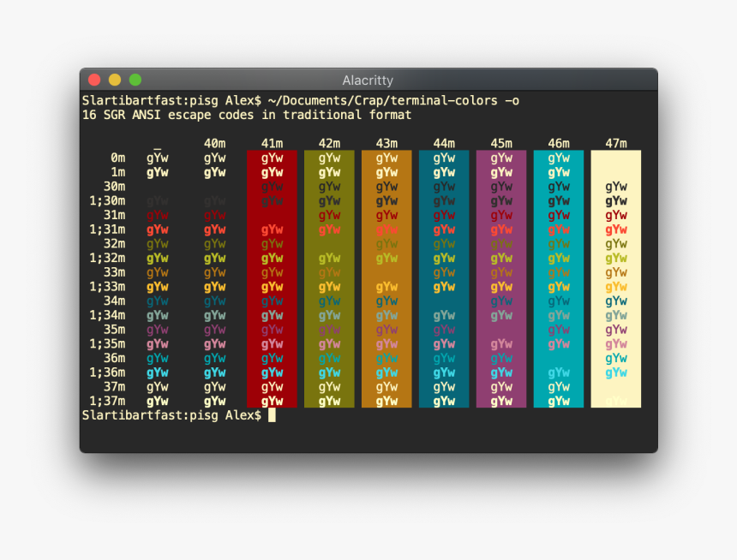Click gYw in purple 45m column, 1;35m row
The height and width of the screenshot is (560, 737).
(501, 345)
